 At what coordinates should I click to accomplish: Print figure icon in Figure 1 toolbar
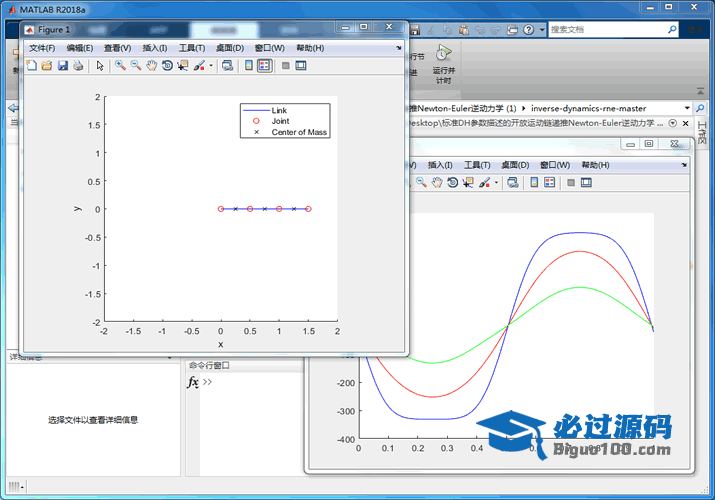point(78,66)
